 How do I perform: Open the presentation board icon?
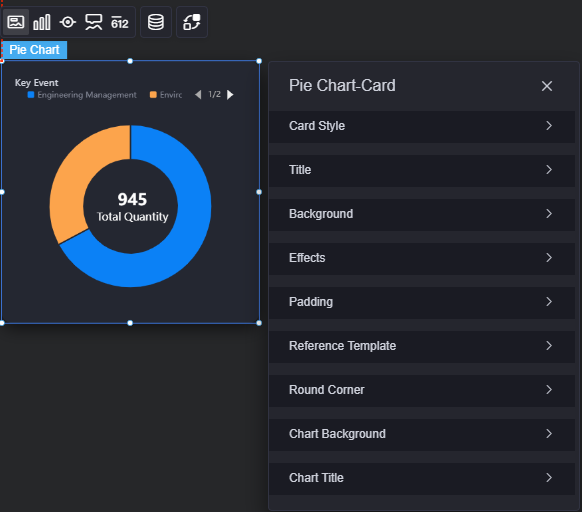click(x=94, y=22)
